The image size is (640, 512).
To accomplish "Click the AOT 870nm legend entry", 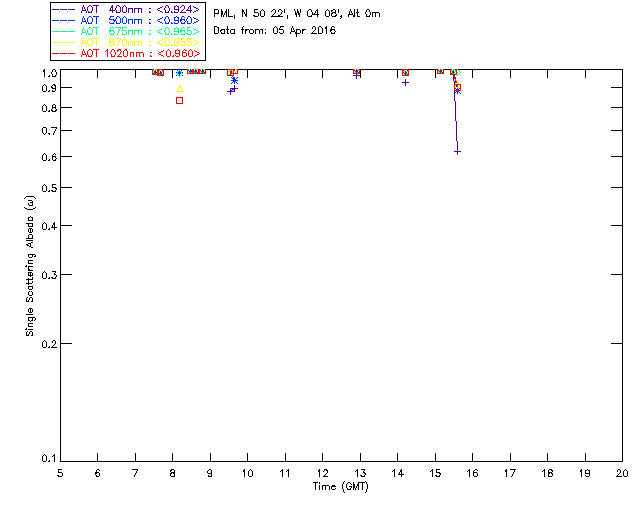I will [x=126, y=42].
